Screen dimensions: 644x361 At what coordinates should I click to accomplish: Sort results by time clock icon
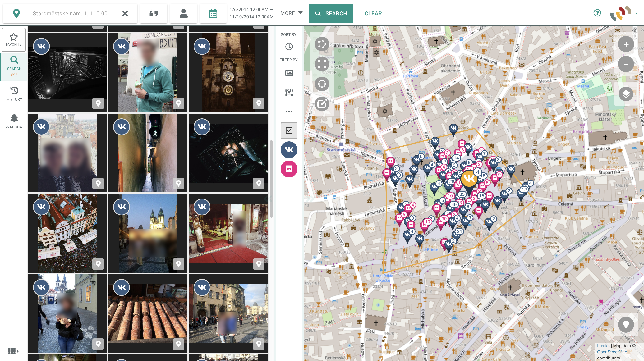pyautogui.click(x=289, y=47)
